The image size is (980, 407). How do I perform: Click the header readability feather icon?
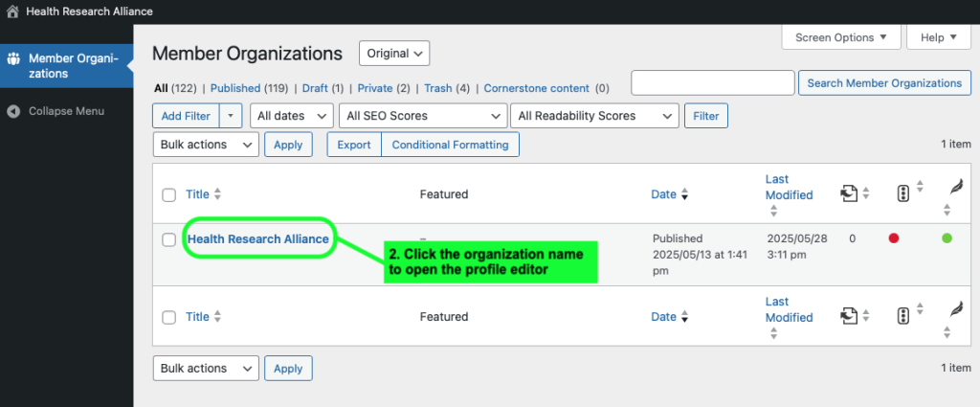956,188
